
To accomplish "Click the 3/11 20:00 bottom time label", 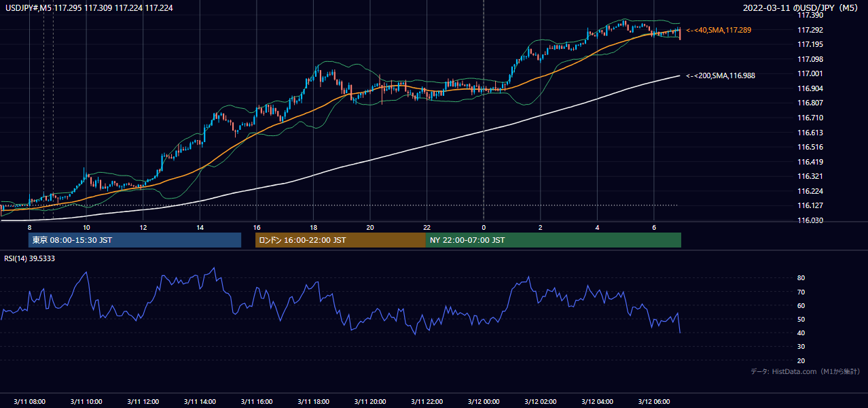I will click(x=369, y=401).
